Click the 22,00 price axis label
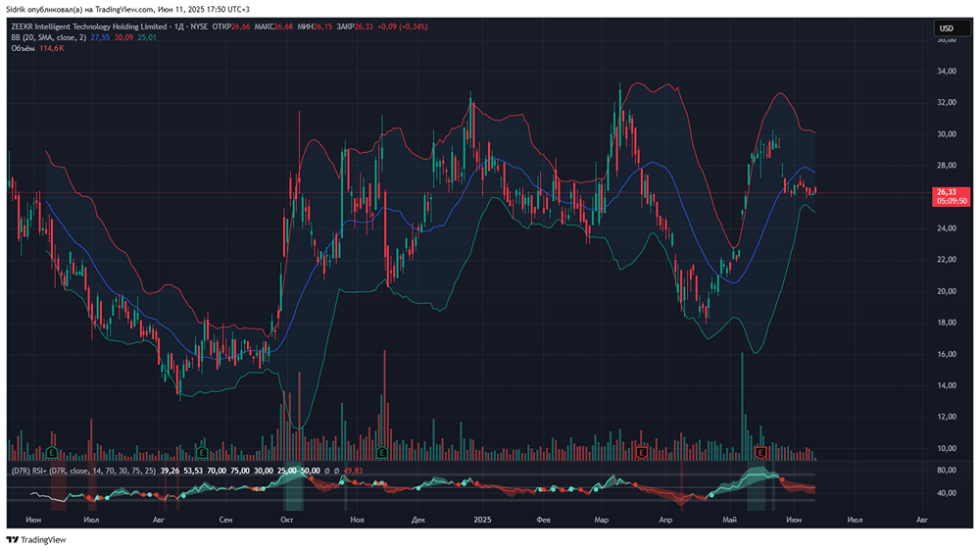This screenshot has width=980, height=551. point(947,260)
